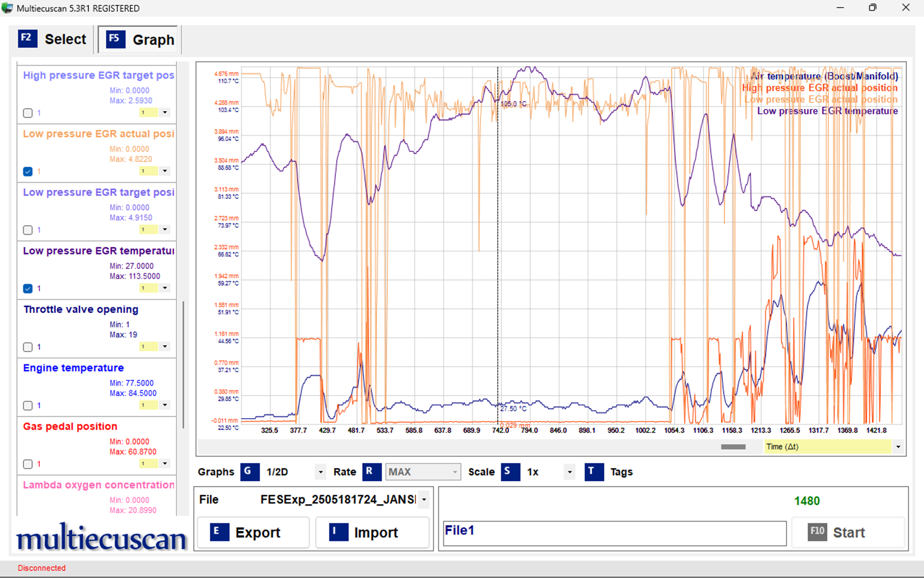Click the 27.50 °C cursor readout label
The width and height of the screenshot is (924, 578).
point(513,409)
